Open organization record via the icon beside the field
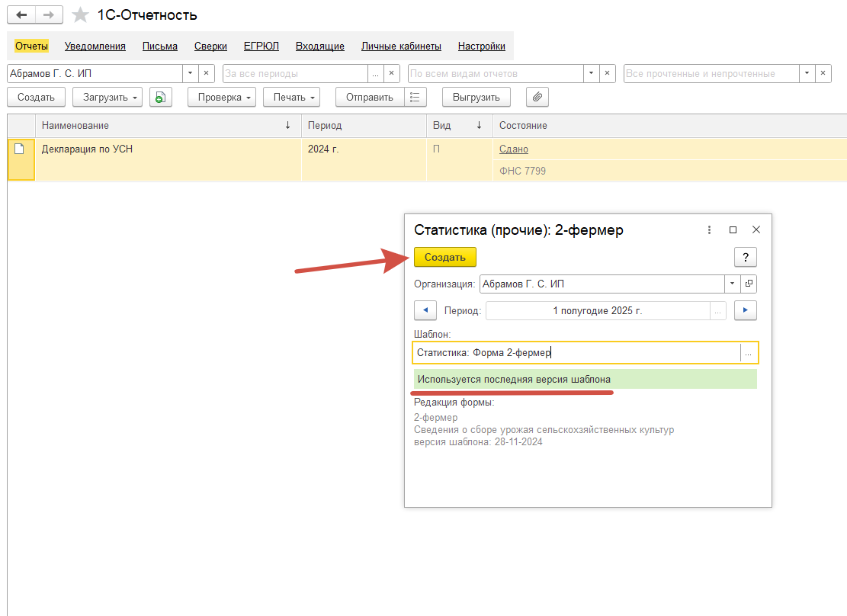This screenshot has height=616, width=847. (x=749, y=284)
